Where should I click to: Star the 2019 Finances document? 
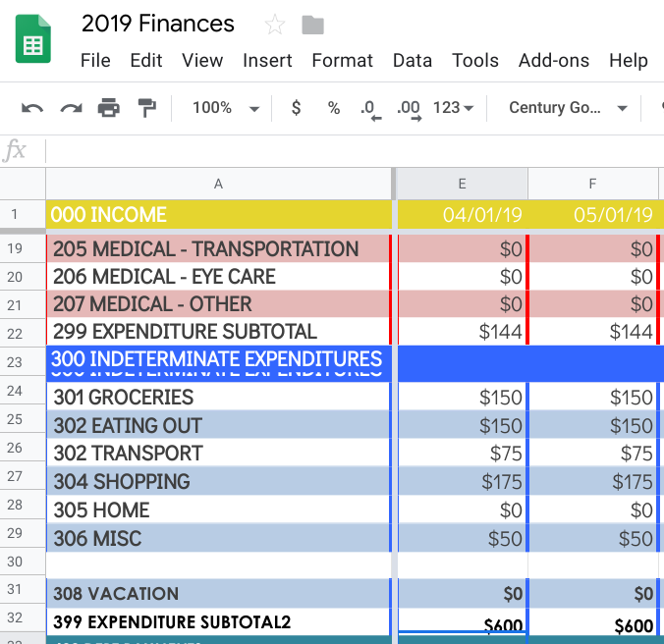click(x=275, y=25)
